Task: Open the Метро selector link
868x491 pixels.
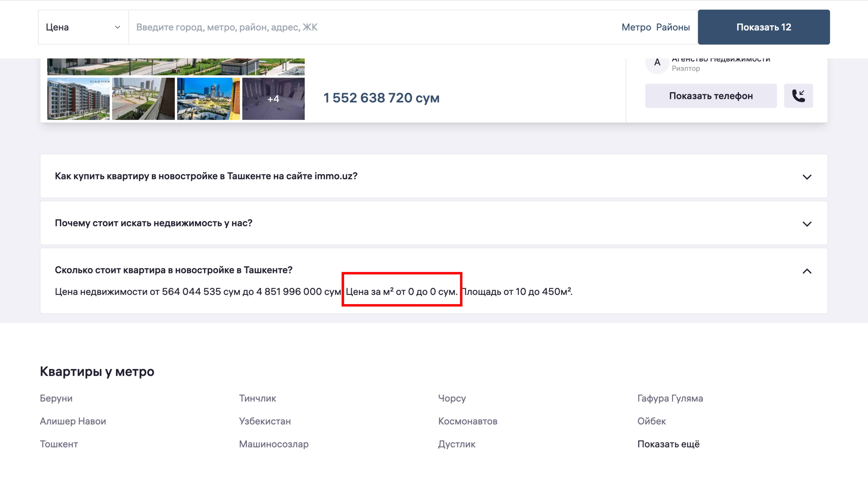Action: (x=636, y=27)
